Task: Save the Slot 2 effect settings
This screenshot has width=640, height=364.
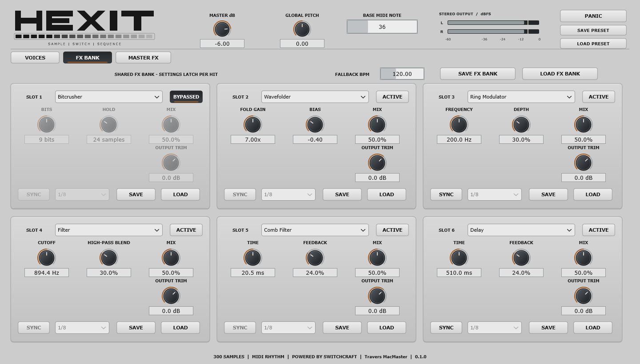Action: pyautogui.click(x=342, y=194)
